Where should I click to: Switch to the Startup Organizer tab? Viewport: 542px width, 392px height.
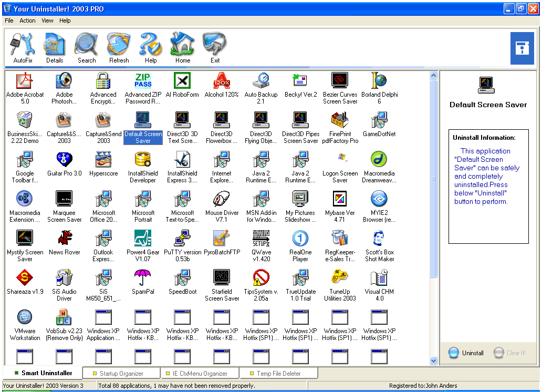coord(121,373)
